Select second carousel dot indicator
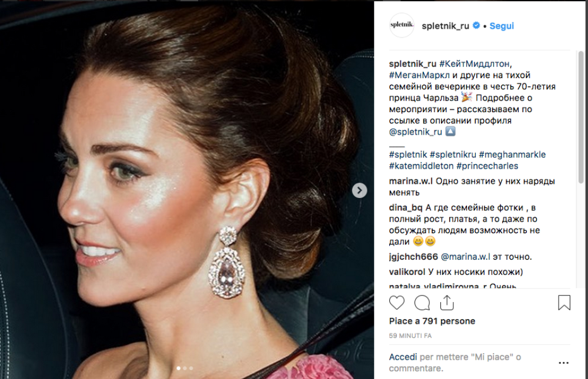Viewport: 588px width, 379px height. click(x=185, y=368)
